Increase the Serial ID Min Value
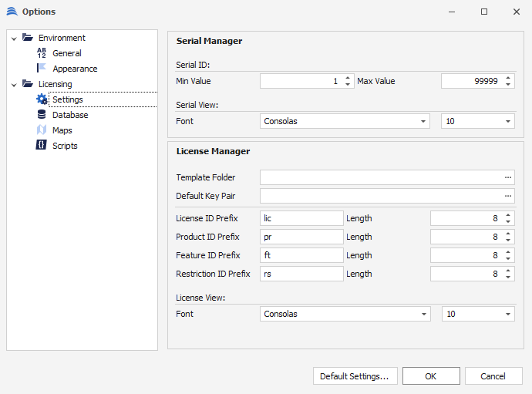The height and width of the screenshot is (394, 532). [x=348, y=78]
